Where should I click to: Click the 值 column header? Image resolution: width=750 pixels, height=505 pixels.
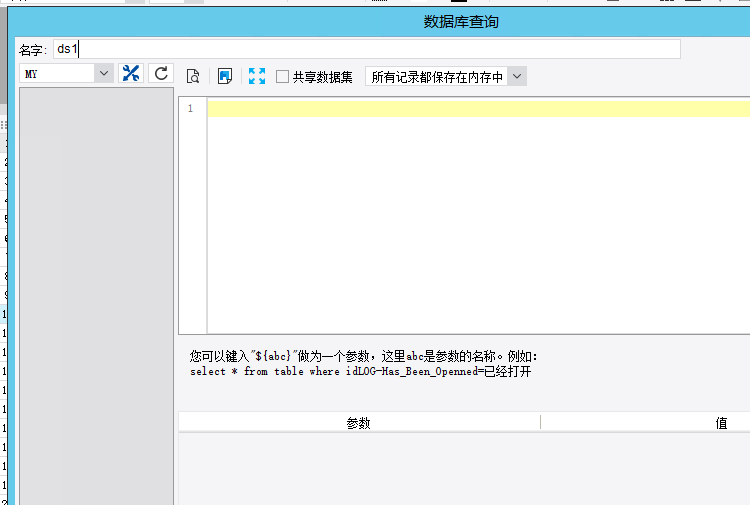(721, 423)
